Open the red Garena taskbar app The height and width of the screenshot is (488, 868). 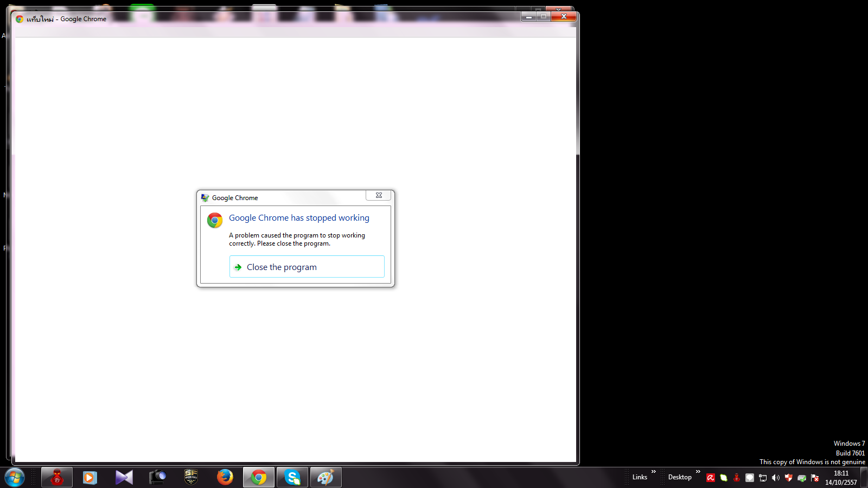coord(57,477)
